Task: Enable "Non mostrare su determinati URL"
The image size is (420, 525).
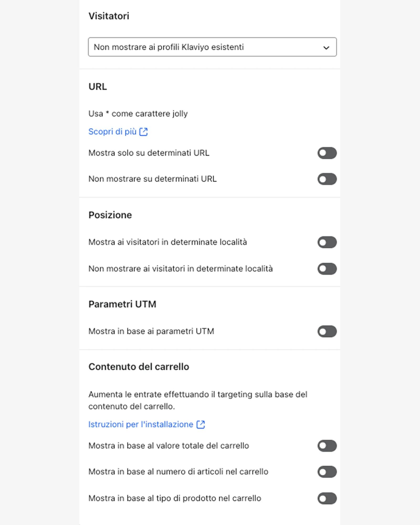Action: [327, 179]
